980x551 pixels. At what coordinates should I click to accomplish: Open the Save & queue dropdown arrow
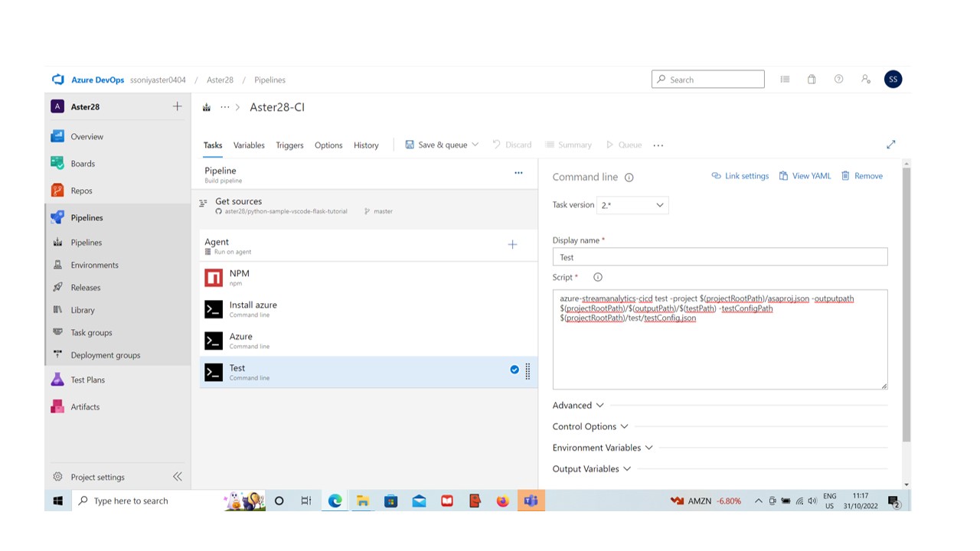click(475, 145)
